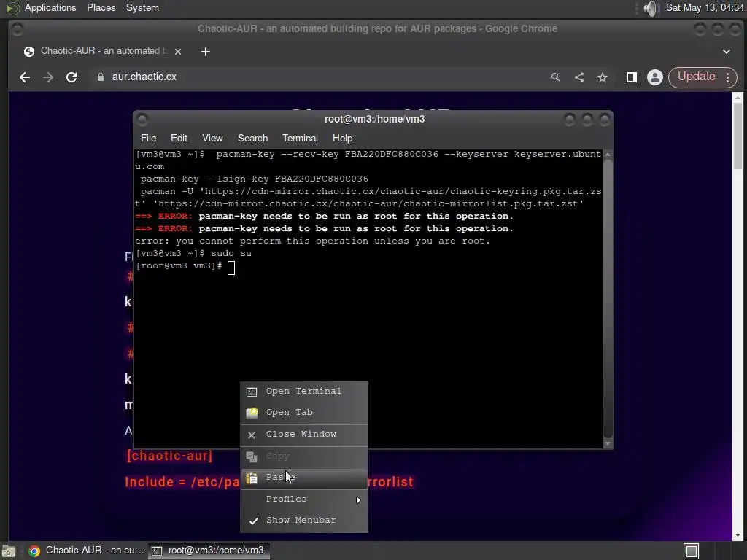This screenshot has height=560, width=747.
Task: Click the 'sudo su' command line in terminal
Action: pos(231,254)
